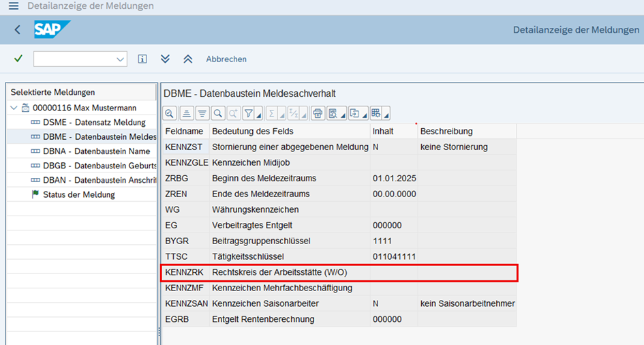Sort table ascending via toolbar icon

(x=186, y=113)
